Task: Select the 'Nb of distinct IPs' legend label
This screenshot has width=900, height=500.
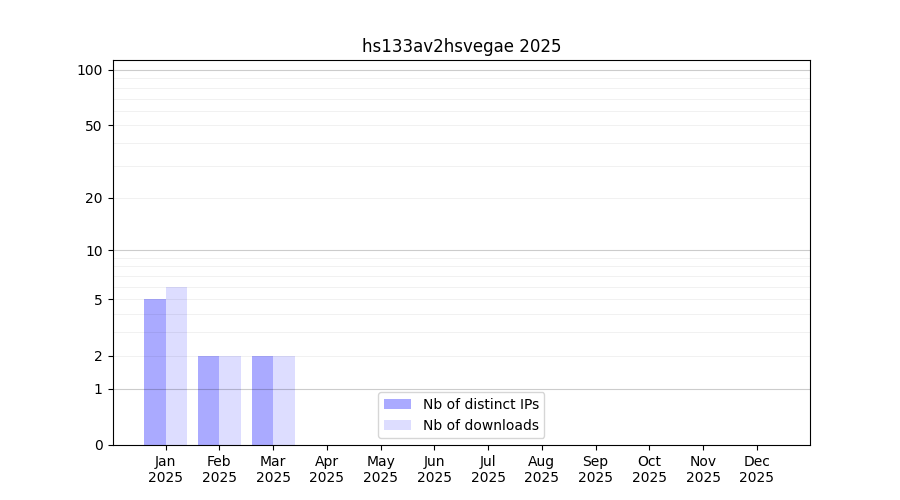Action: (x=480, y=404)
